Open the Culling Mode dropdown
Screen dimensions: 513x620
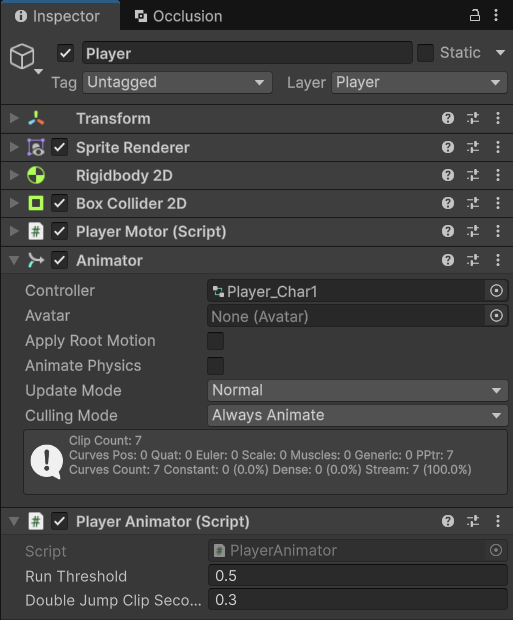click(358, 415)
